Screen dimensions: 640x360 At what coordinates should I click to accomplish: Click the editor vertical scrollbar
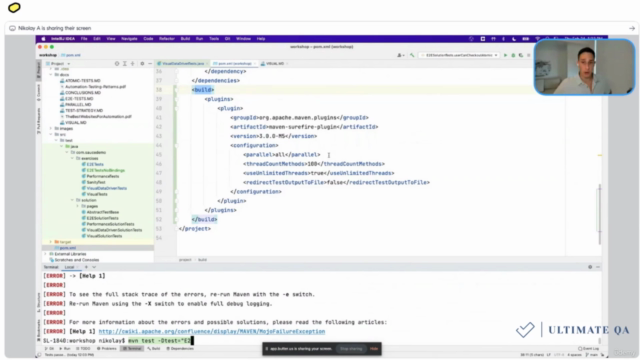pos(600,214)
